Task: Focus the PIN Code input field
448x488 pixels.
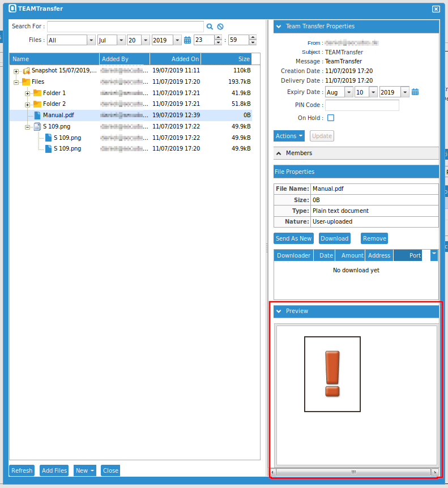Action: (x=362, y=105)
